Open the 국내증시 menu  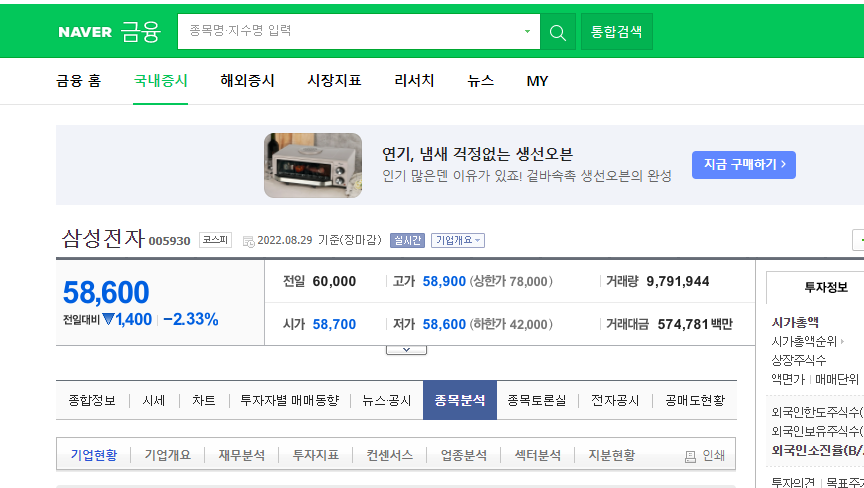pyautogui.click(x=160, y=81)
